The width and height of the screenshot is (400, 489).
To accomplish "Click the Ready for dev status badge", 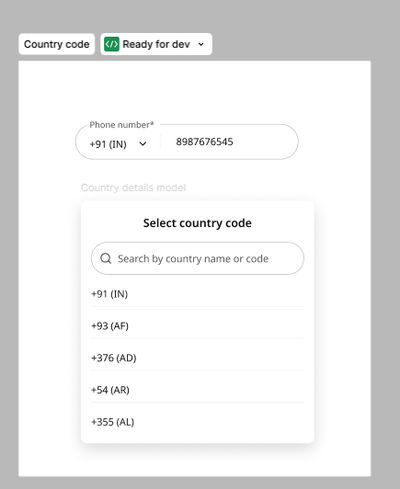I will [156, 44].
